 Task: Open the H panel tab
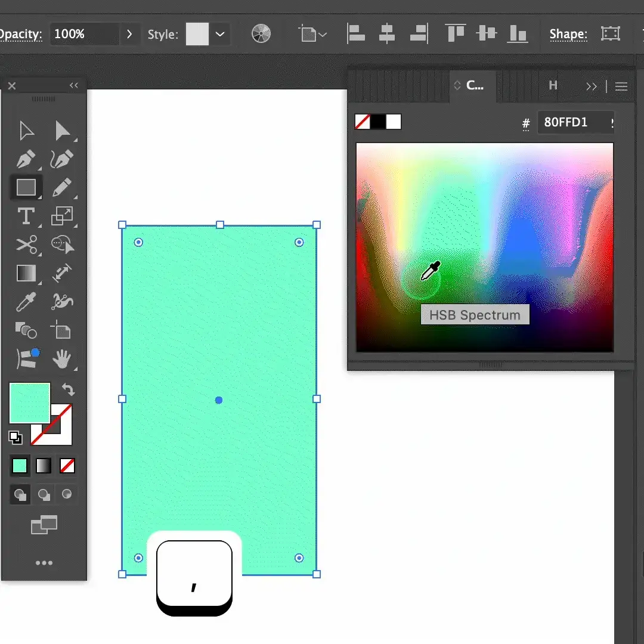click(552, 85)
